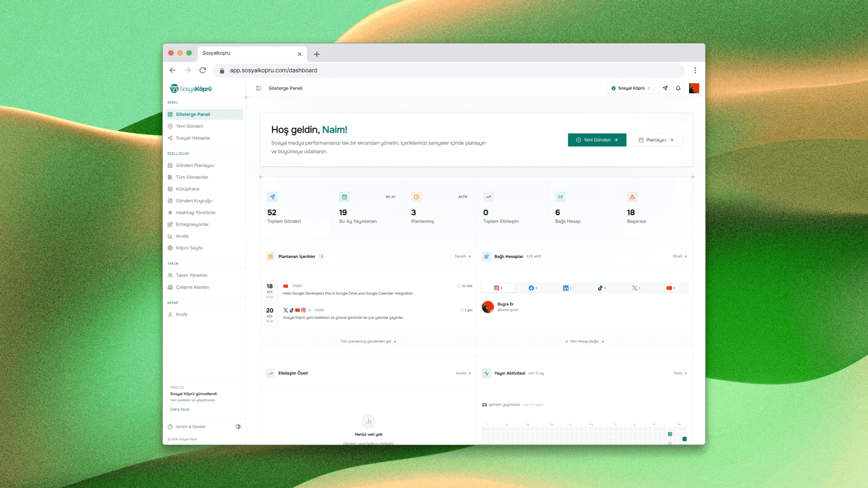
Task: Click the Entegrasyonlar sidebar icon
Action: 170,224
